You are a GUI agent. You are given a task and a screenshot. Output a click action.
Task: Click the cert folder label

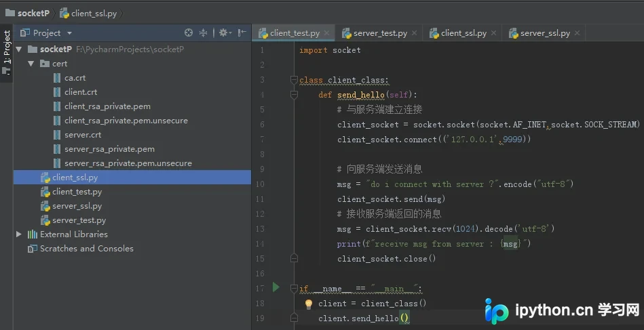(60, 64)
